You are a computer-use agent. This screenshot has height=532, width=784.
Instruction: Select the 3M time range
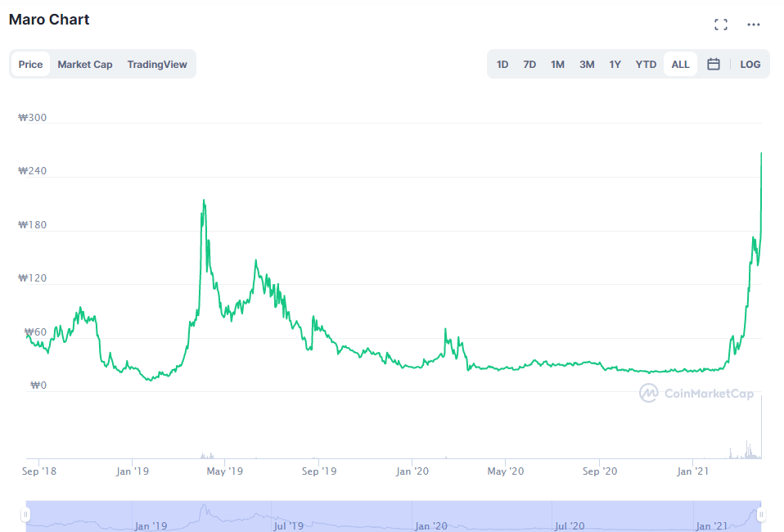point(587,65)
